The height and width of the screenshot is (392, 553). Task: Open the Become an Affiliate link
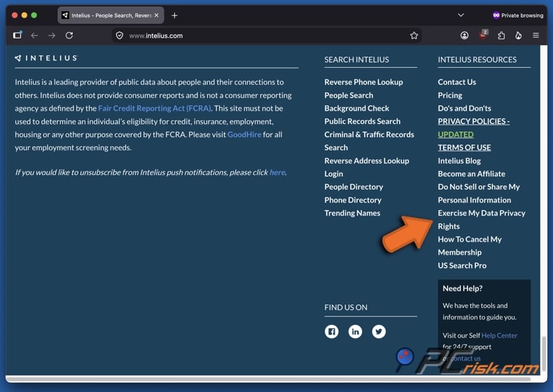click(471, 174)
